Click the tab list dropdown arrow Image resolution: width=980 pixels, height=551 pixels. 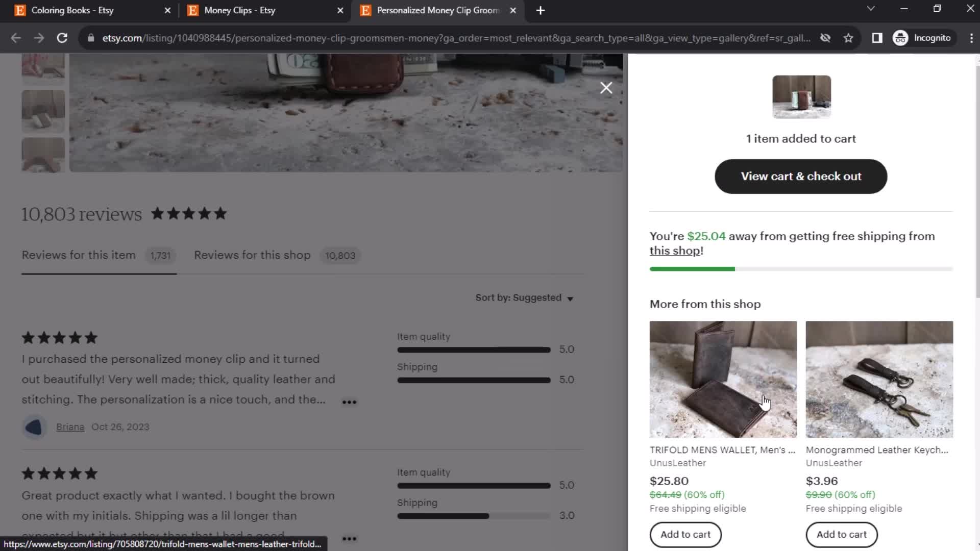pyautogui.click(x=871, y=10)
